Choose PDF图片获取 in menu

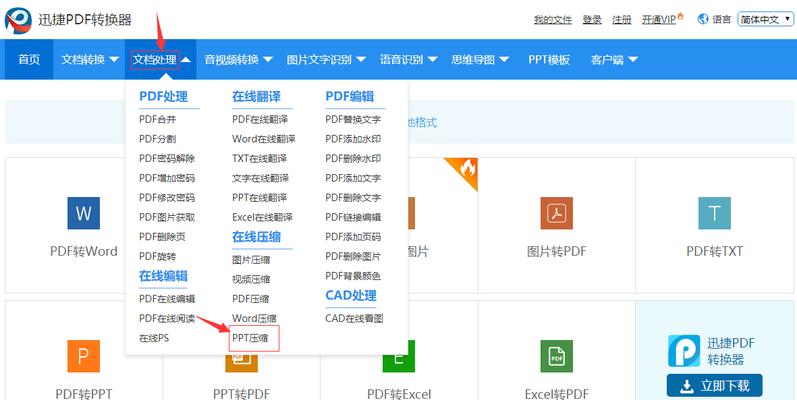[167, 217]
